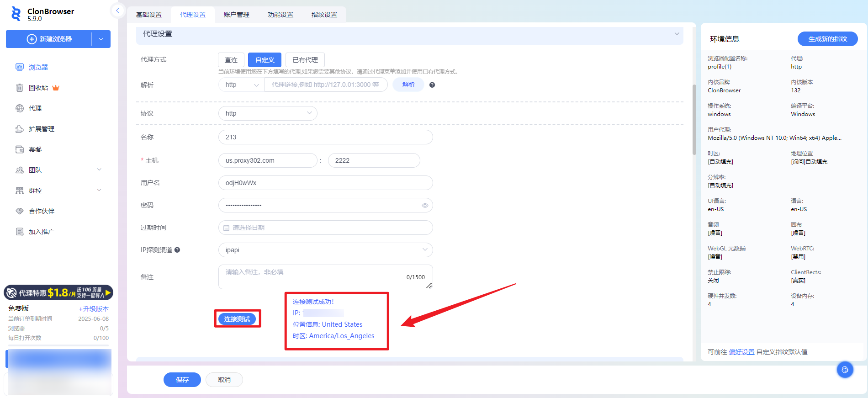This screenshot has width=868, height=398.
Task: Open the calendar icon in 过期时间 field
Action: point(227,228)
